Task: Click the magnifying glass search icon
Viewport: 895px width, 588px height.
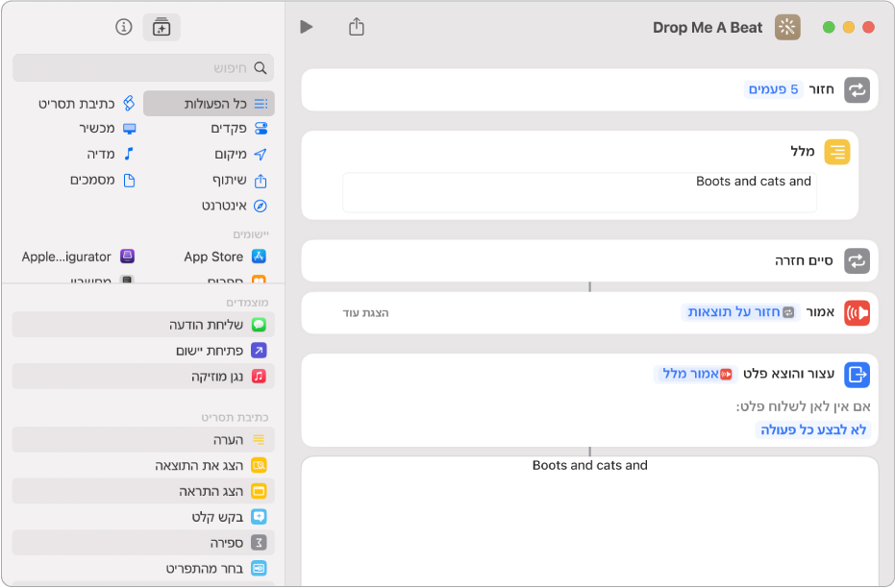Action: [261, 68]
